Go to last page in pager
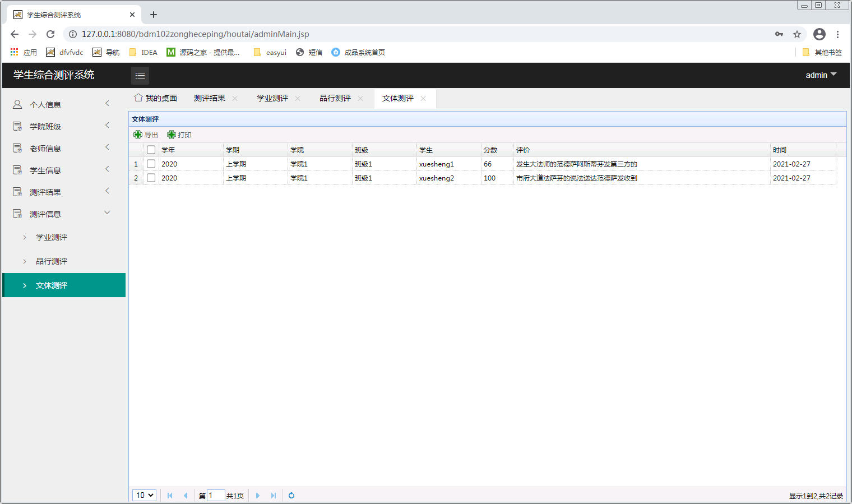The width and height of the screenshot is (852, 504). (274, 496)
